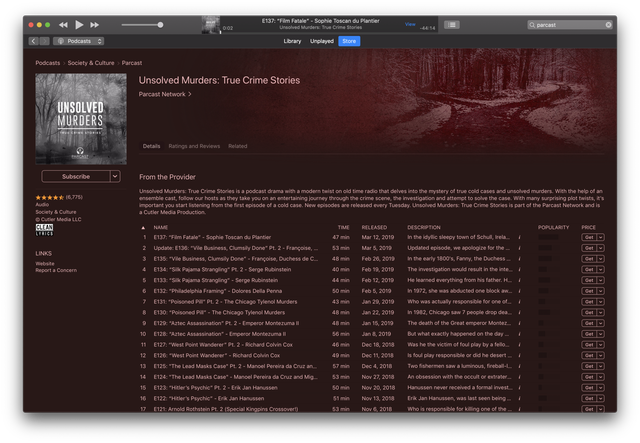Click the Unsolved Murders cover artwork
The height and width of the screenshot is (443, 640).
78,119
